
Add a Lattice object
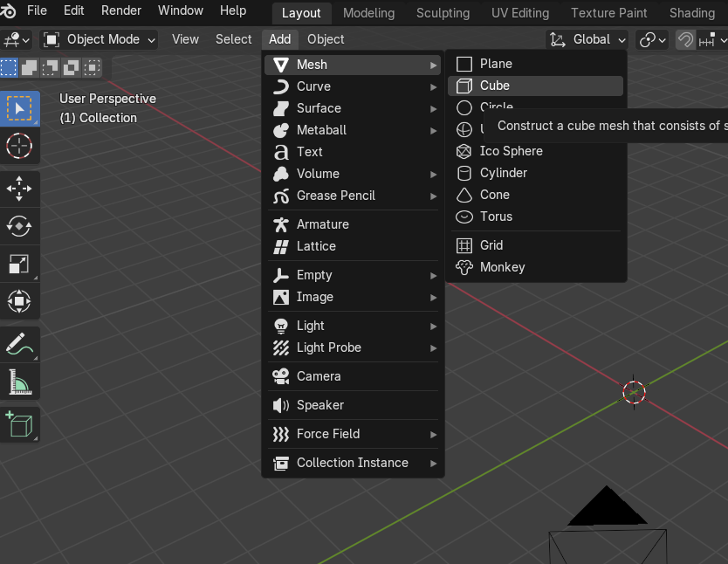[353, 246]
